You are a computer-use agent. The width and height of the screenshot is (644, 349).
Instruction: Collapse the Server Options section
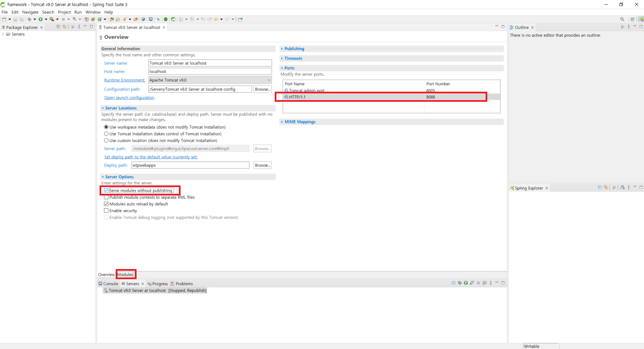(x=119, y=177)
